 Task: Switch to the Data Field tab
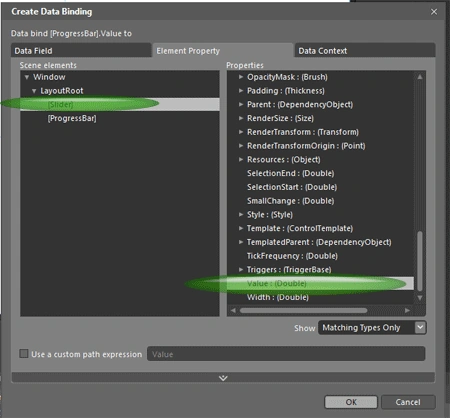click(81, 51)
